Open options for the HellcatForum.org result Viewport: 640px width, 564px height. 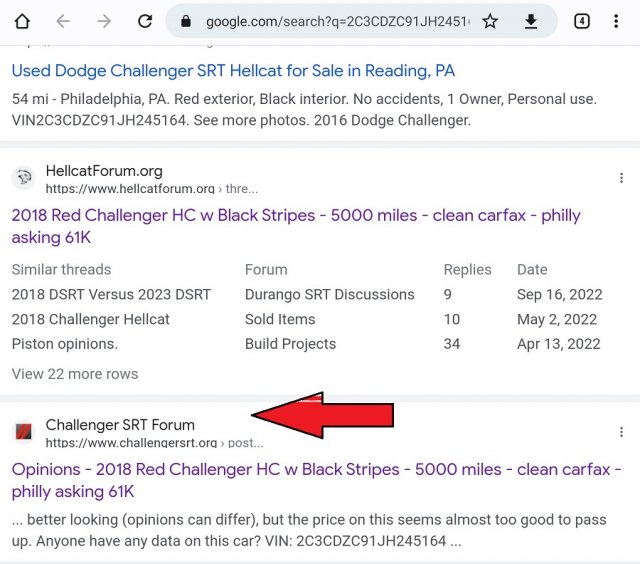(x=622, y=178)
